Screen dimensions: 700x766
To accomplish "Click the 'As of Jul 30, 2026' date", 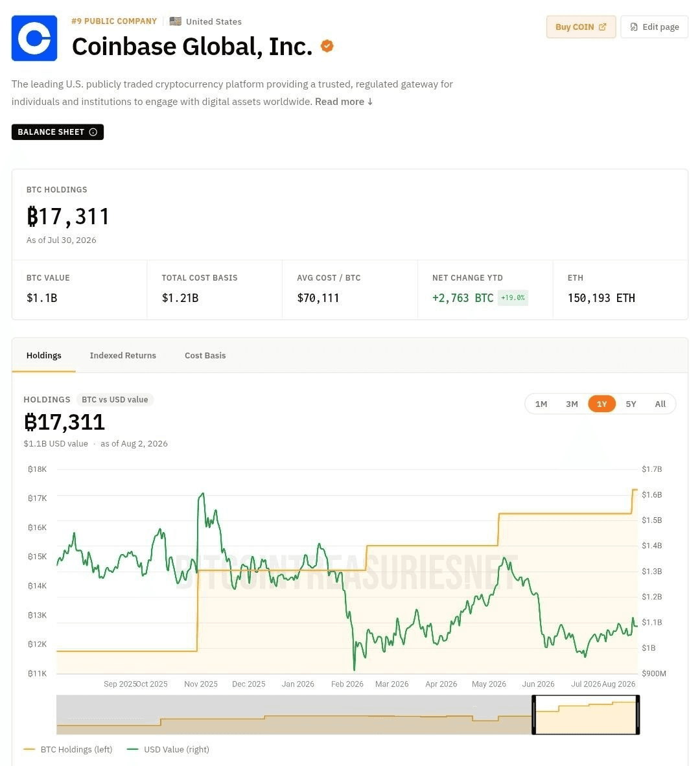I will [x=62, y=240].
